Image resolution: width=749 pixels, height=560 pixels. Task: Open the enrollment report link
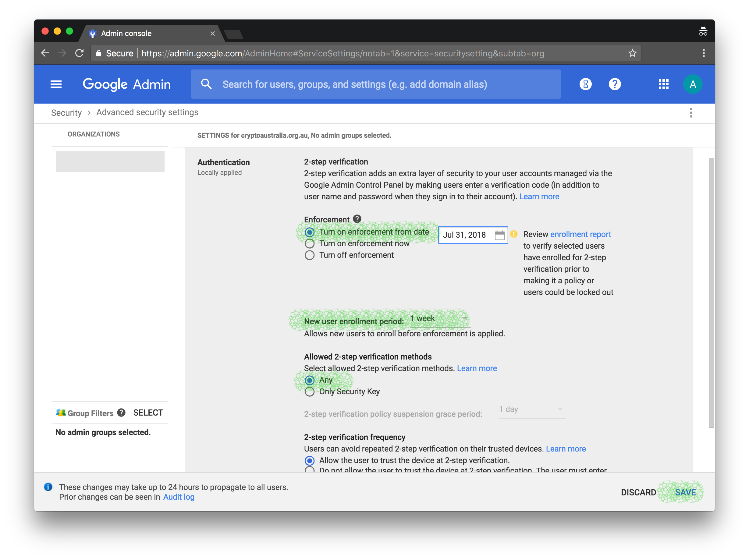580,234
